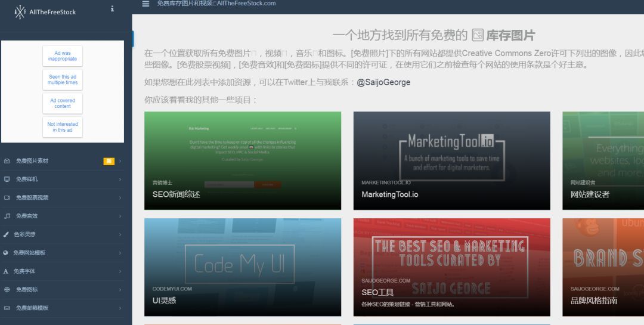Select 'Ad was inappropriate' feedback button
644x325 pixels.
(x=63, y=56)
